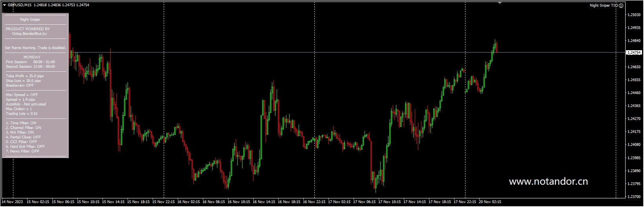Click the '15 Nov 06:15' time axis label
Viewport: 644px width, 207px height.
coord(63,202)
